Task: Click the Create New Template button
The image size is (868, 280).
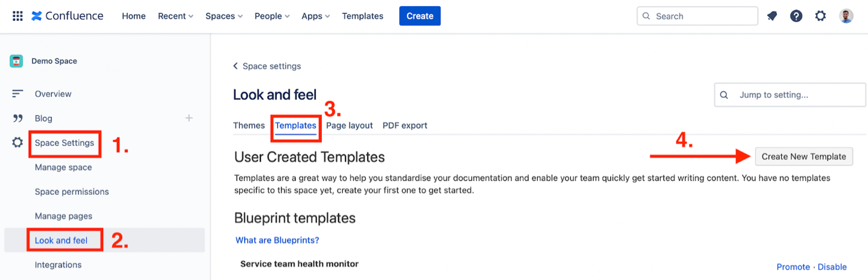Action: [x=804, y=156]
